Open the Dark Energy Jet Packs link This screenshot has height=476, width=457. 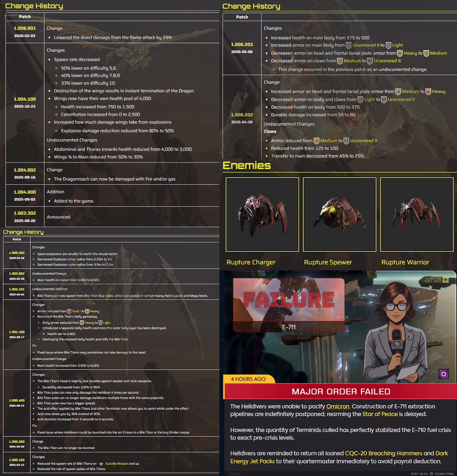point(339,457)
